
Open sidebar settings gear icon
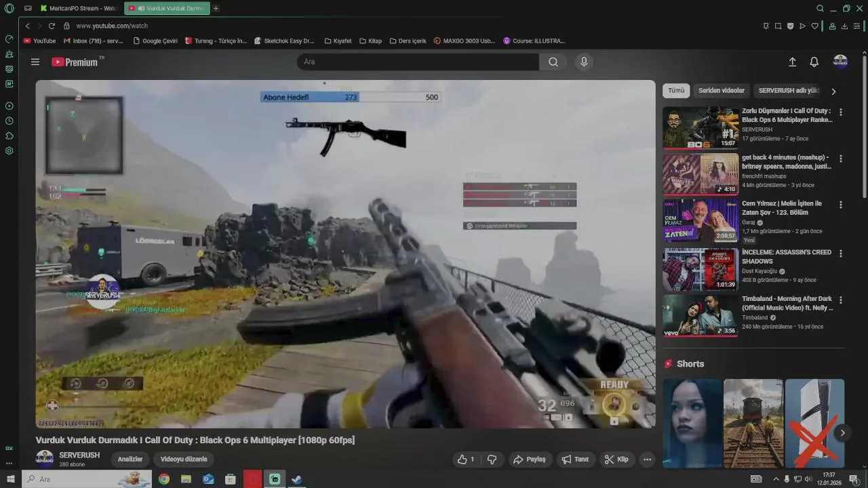click(9, 150)
